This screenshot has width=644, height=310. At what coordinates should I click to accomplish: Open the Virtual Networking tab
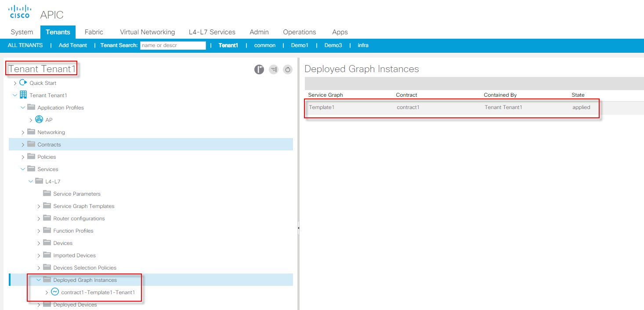pos(148,32)
